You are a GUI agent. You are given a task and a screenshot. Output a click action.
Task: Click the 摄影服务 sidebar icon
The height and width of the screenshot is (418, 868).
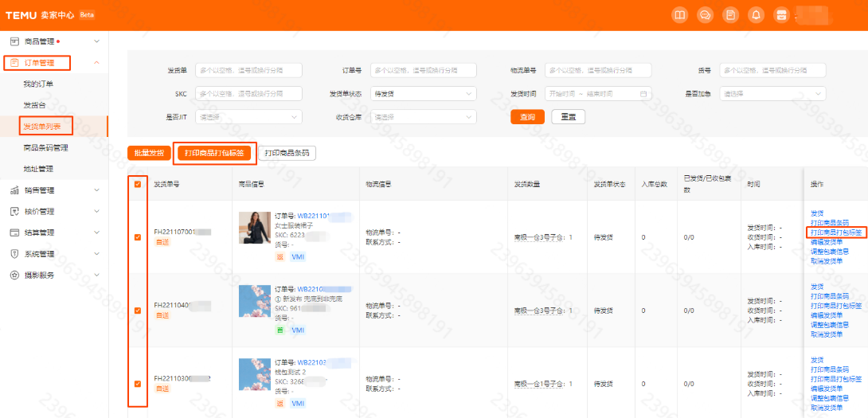coord(15,275)
